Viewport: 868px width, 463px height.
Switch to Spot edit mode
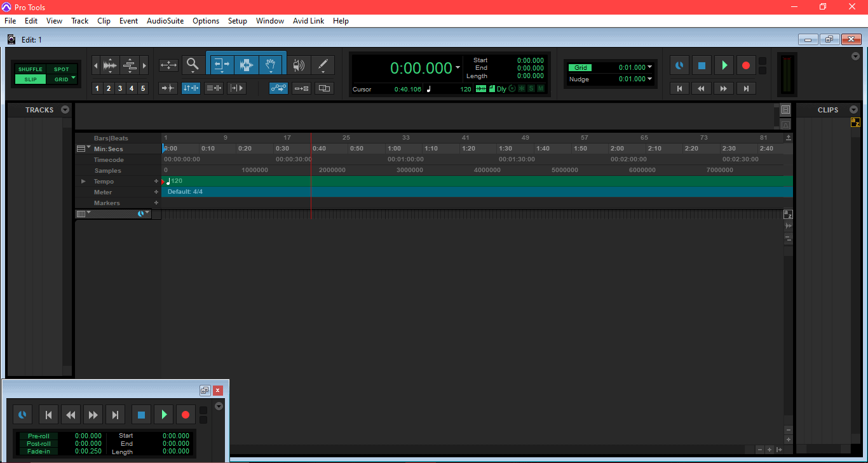point(62,69)
